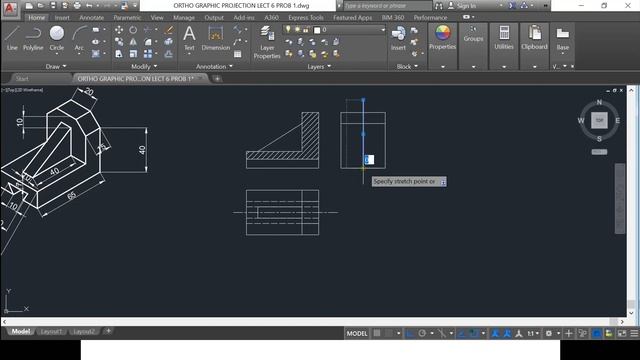Toggle layer on/off lightbulb icon

(288, 29)
